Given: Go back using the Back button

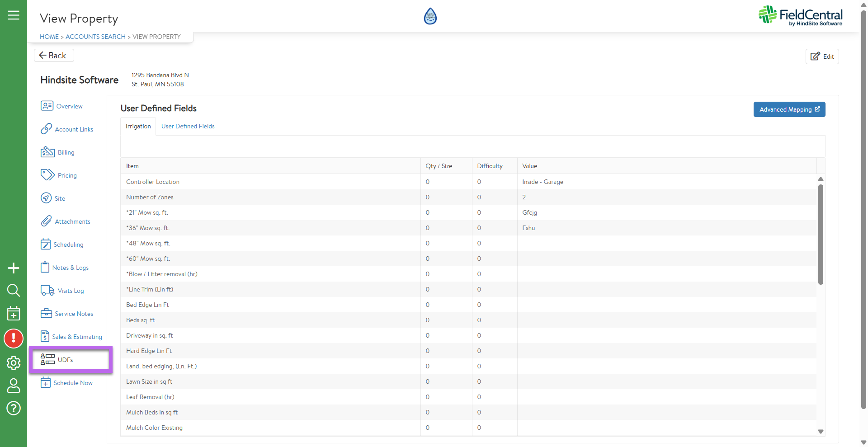Looking at the screenshot, I should [53, 55].
